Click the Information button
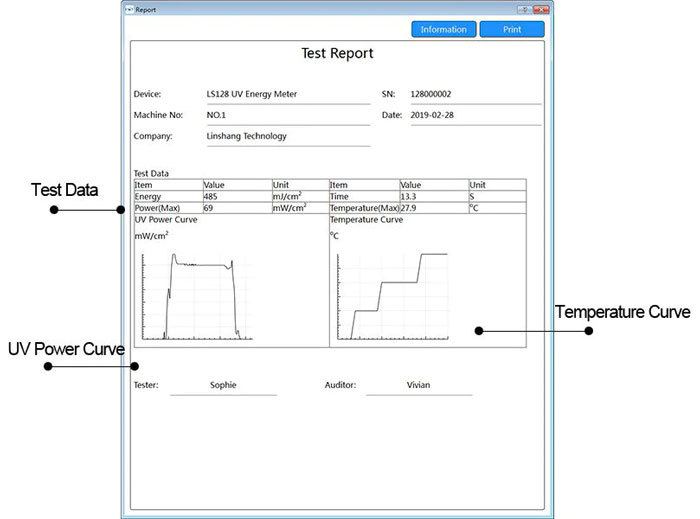700x519 pixels. (x=443, y=29)
